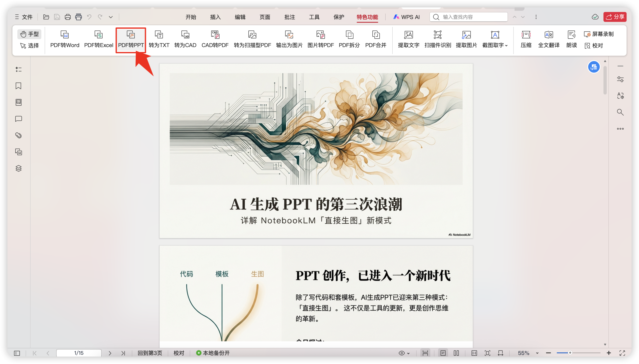Enable the 手型 hand tool
The width and height of the screenshot is (639, 364).
[29, 34]
